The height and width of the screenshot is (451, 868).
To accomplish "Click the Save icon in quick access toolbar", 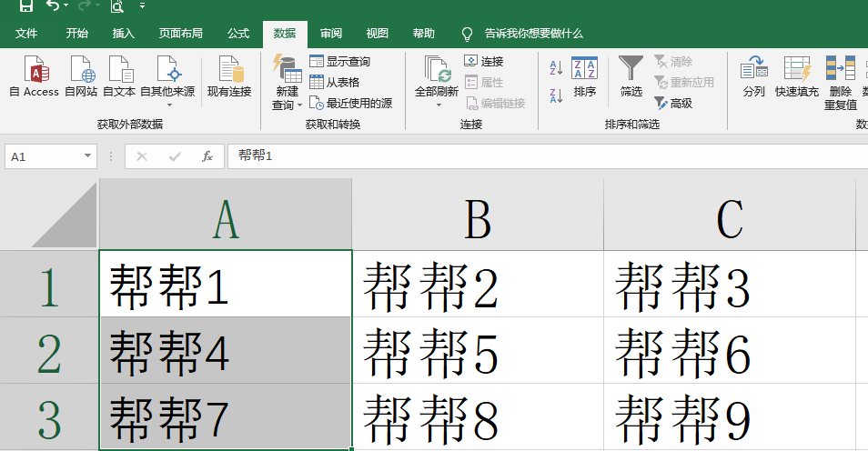I will 26,5.
